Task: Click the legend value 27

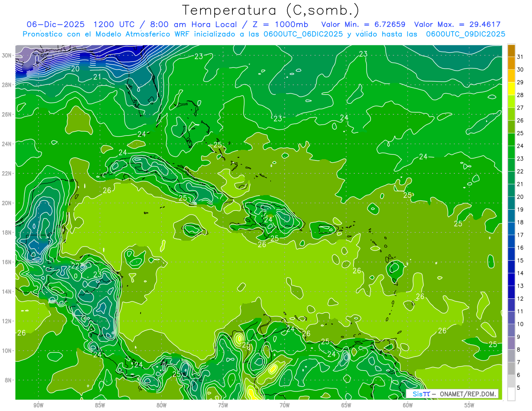Action: pos(520,108)
